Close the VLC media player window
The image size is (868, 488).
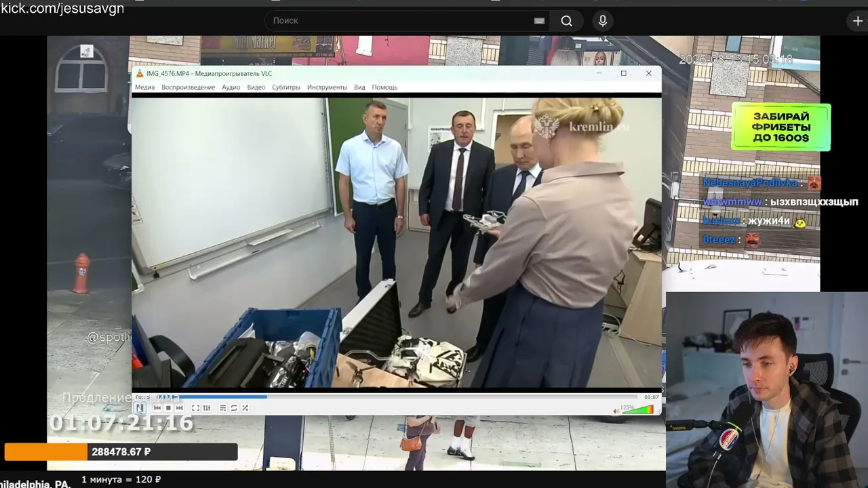pyautogui.click(x=649, y=73)
